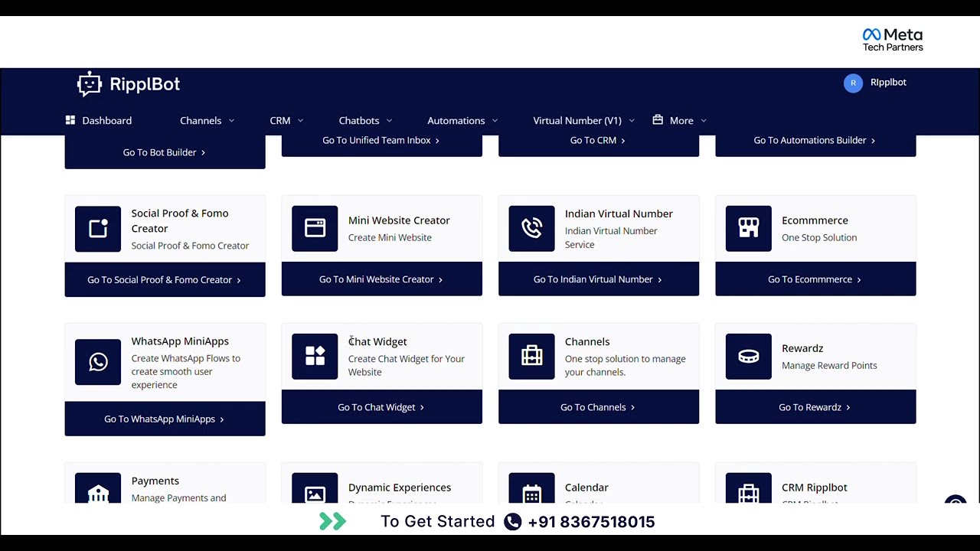This screenshot has height=551, width=980.
Task: Click Go To Social Proof & Fomo Creator
Action: click(165, 279)
